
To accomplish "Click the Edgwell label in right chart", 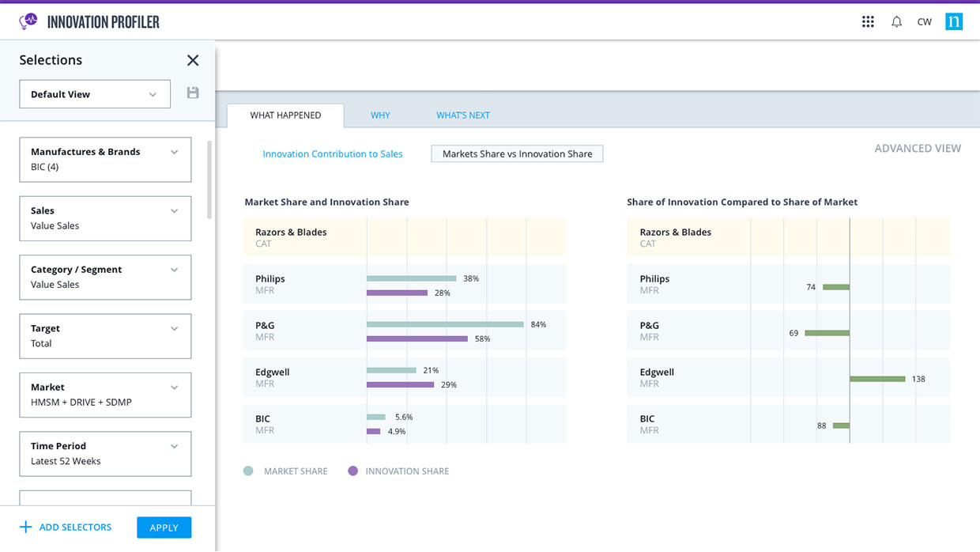I will click(x=657, y=372).
